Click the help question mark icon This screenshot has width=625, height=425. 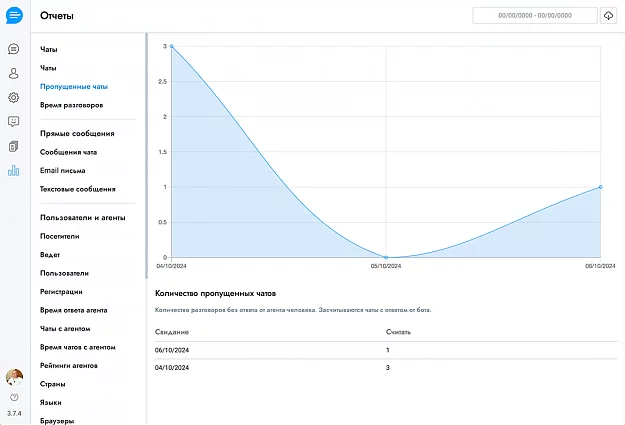(x=14, y=397)
